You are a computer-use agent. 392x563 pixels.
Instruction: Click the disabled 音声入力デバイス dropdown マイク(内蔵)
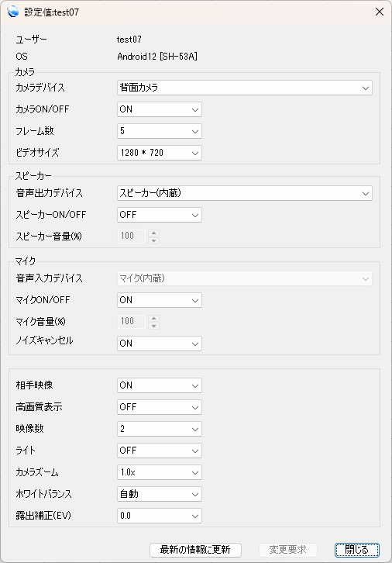click(x=245, y=278)
